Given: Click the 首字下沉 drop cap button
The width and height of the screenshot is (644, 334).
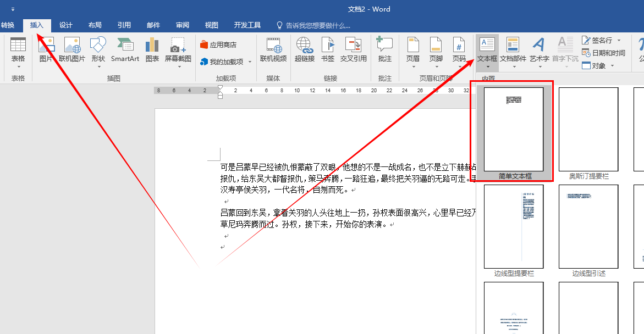Looking at the screenshot, I should click(565, 53).
